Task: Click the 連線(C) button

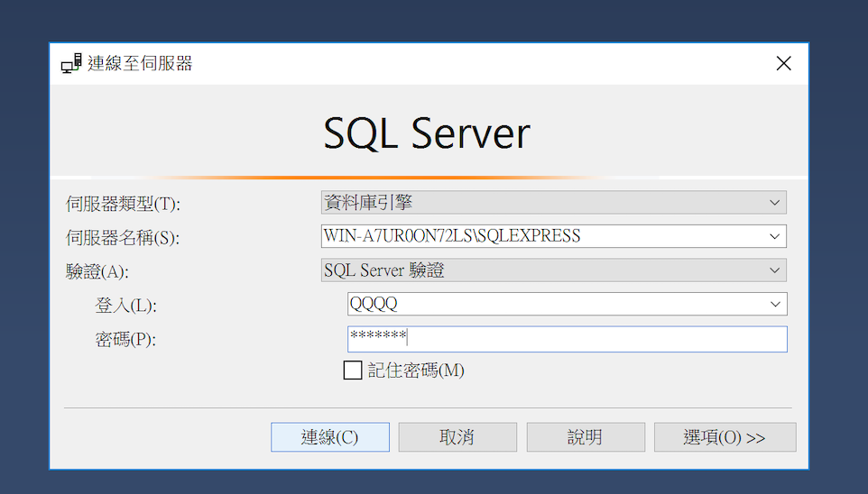Action: 330,437
